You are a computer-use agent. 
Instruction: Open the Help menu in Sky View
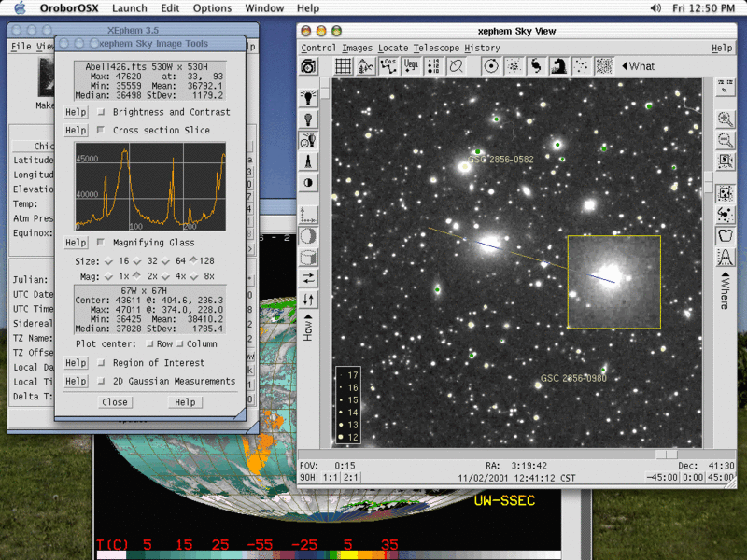point(722,49)
